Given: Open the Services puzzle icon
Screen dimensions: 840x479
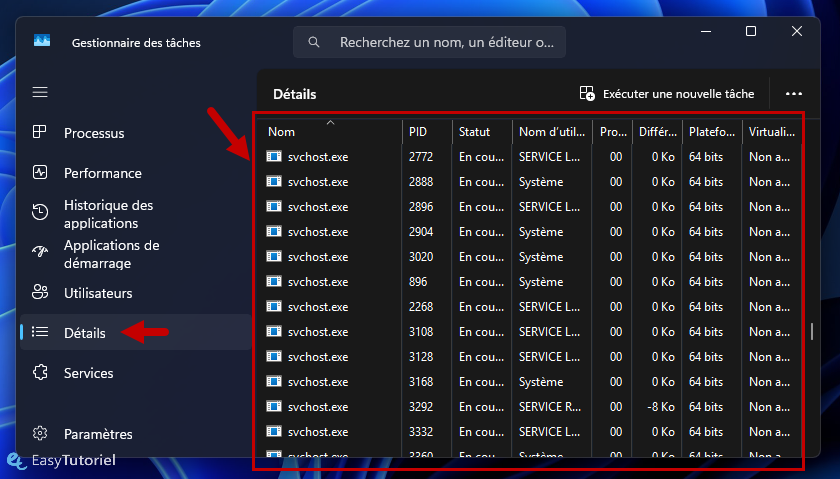Looking at the screenshot, I should (40, 372).
